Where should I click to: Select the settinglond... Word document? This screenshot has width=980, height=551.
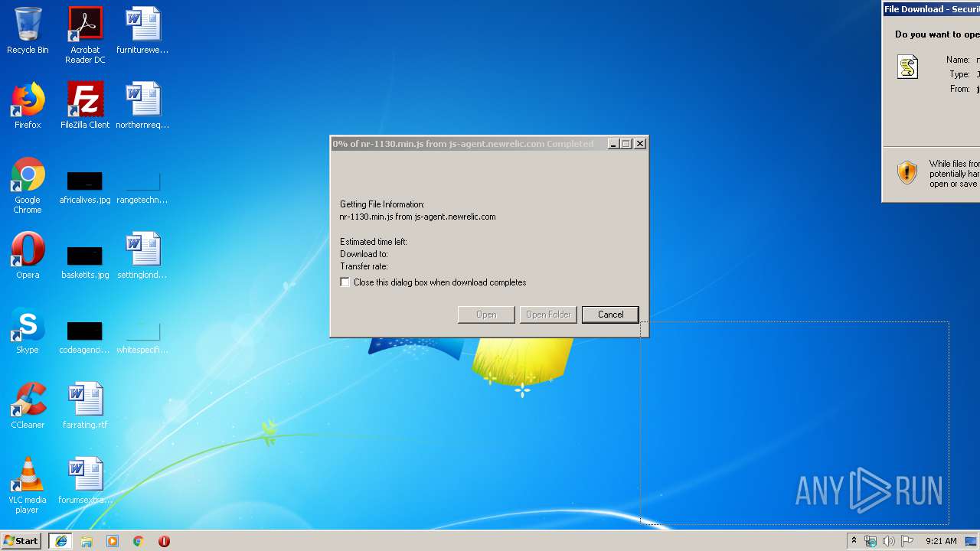pyautogui.click(x=142, y=256)
